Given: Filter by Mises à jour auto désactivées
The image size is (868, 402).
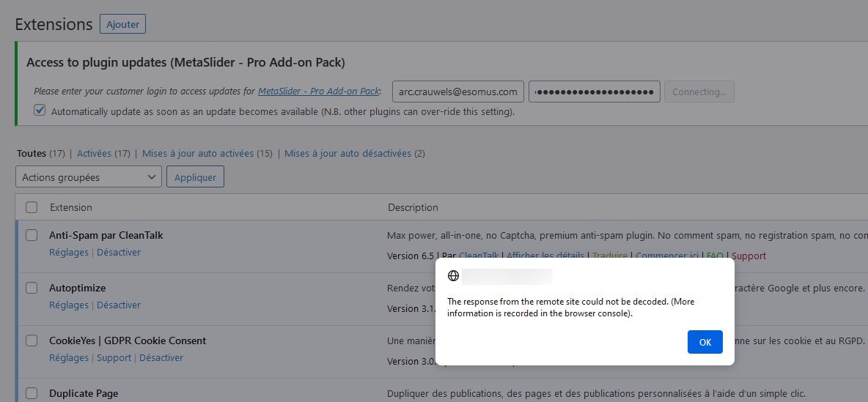Looking at the screenshot, I should (347, 154).
